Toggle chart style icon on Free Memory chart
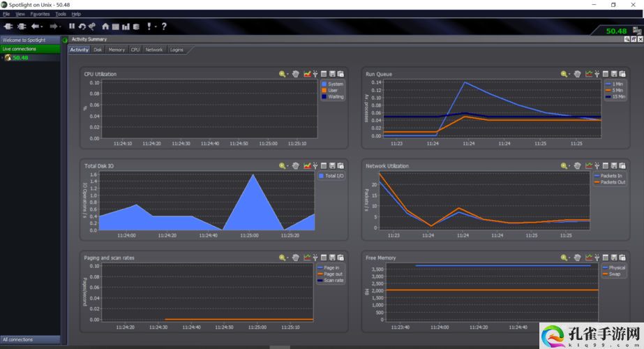 [589, 258]
